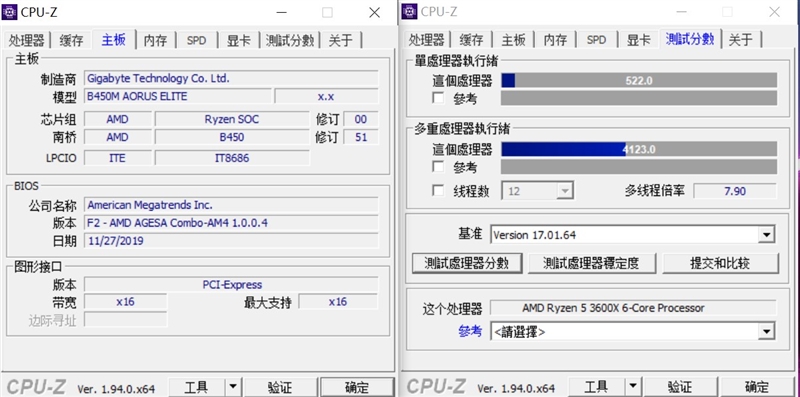Click 验证 button in left window
The height and width of the screenshot is (397, 800).
[280, 387]
